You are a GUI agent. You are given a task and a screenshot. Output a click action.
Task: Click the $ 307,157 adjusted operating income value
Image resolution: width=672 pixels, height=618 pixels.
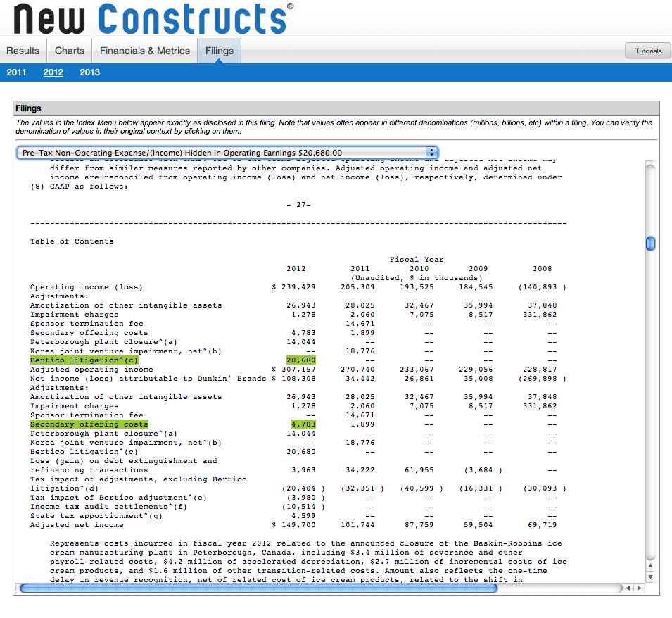[293, 370]
